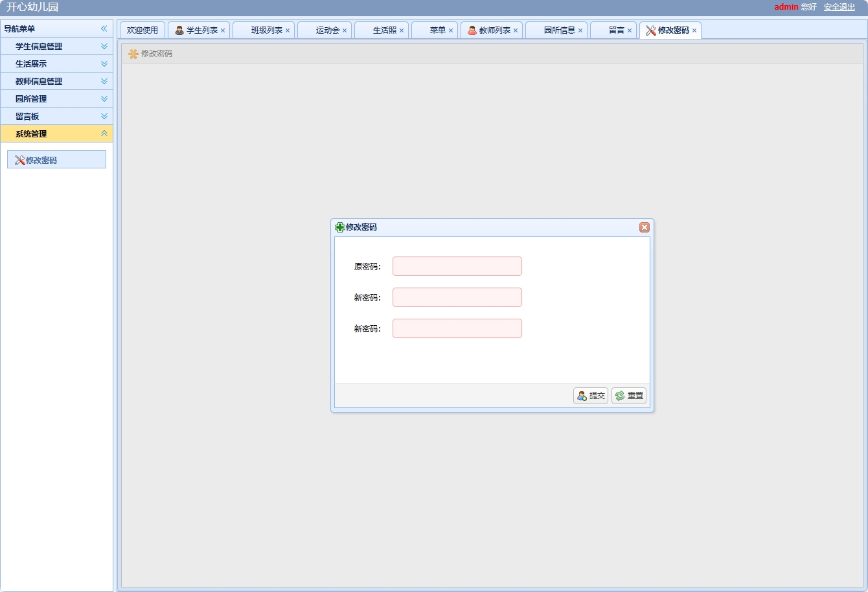Screen dimensions: 868x592
Task: Close the 留言 tab with its x
Action: 630,30
